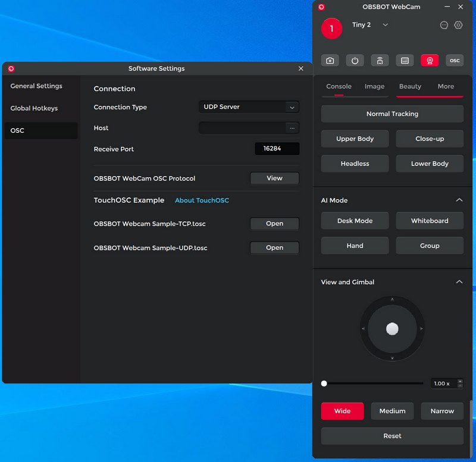Click the red device number 1 badge
The width and height of the screenshot is (476, 462).
pos(331,29)
